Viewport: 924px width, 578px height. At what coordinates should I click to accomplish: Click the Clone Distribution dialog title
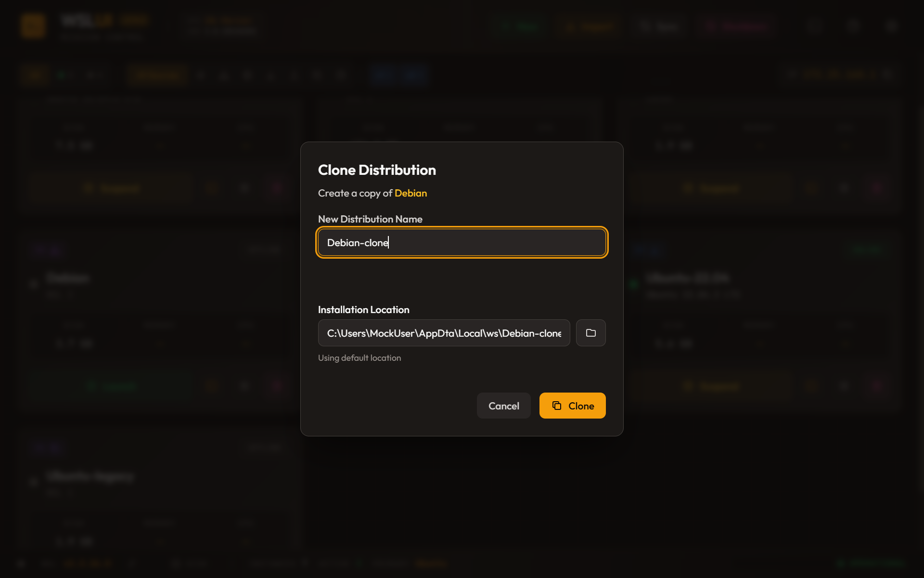point(377,170)
